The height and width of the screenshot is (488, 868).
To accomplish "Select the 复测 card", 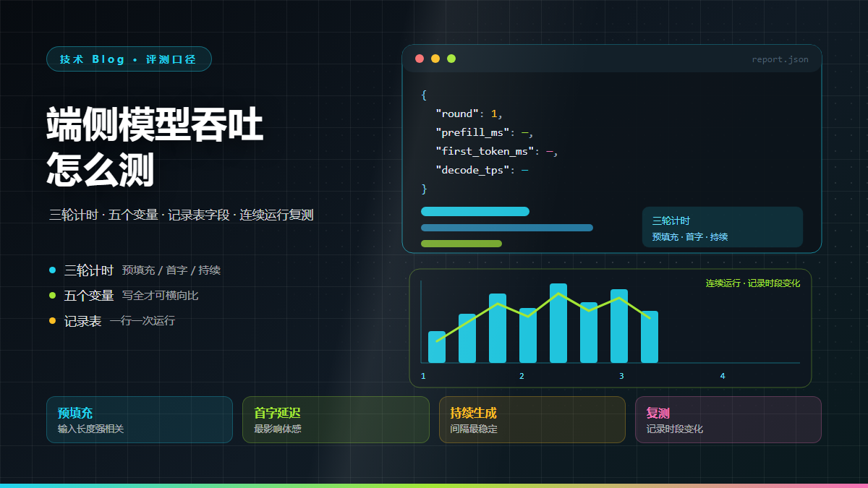I will coord(728,419).
